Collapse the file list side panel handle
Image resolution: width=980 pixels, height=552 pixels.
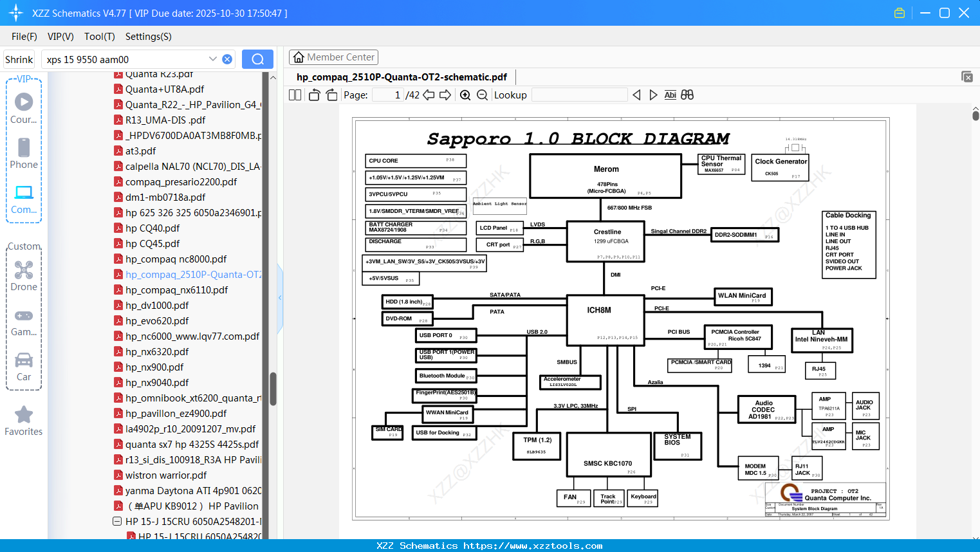(280, 297)
